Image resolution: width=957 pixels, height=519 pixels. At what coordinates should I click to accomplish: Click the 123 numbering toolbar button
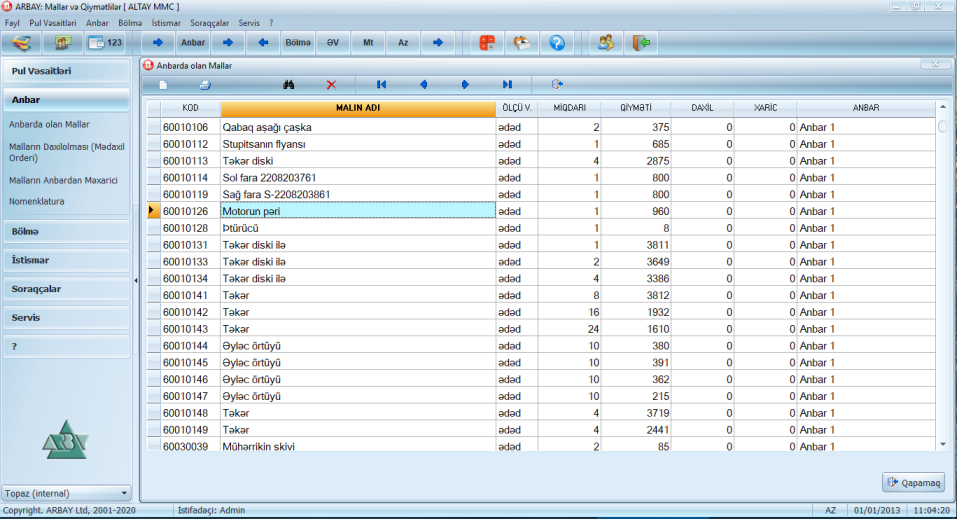point(106,43)
